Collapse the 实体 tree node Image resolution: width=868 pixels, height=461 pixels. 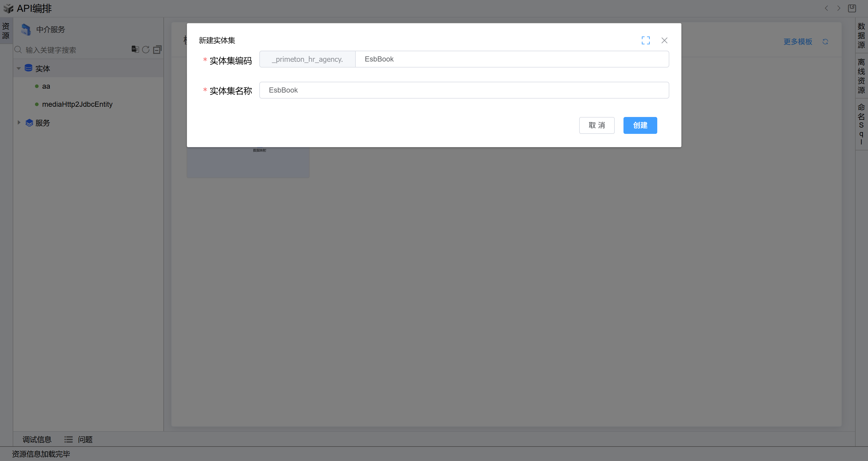coord(19,68)
